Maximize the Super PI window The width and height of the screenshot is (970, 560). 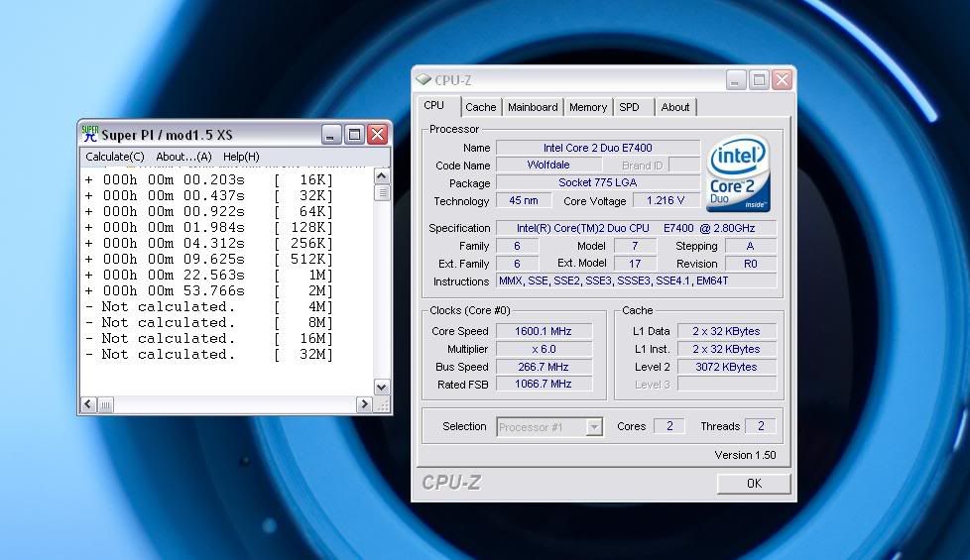click(x=354, y=134)
